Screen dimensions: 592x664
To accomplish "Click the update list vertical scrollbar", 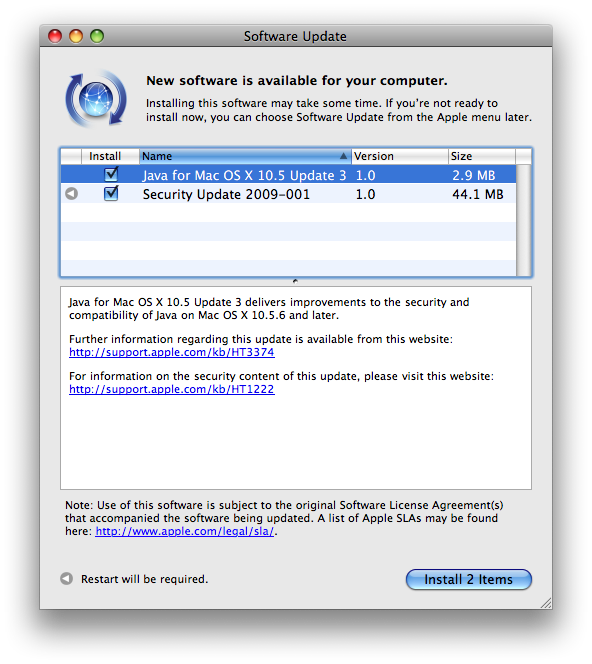I will pyautogui.click(x=523, y=220).
